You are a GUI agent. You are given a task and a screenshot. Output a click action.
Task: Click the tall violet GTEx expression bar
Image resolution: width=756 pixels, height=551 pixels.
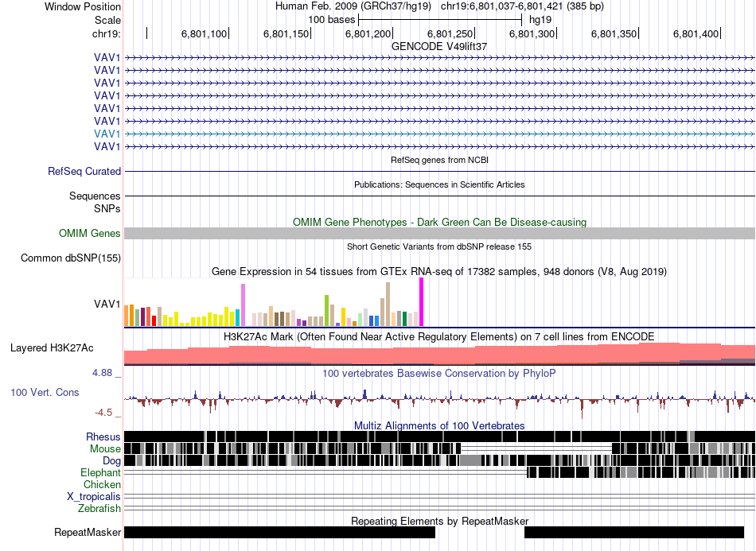243,305
